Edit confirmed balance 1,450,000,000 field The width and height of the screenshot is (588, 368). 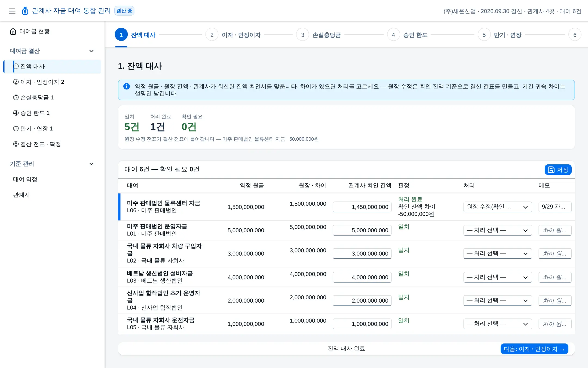tap(362, 207)
